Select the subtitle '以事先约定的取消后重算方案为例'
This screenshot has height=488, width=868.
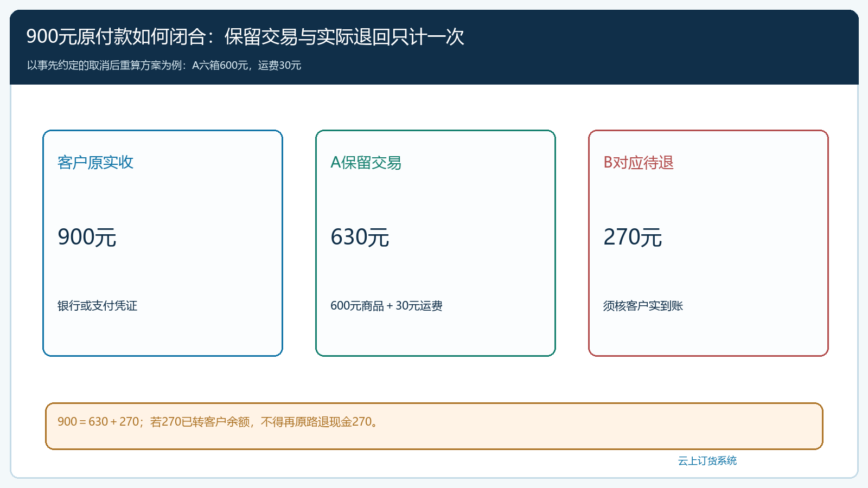[x=164, y=65]
